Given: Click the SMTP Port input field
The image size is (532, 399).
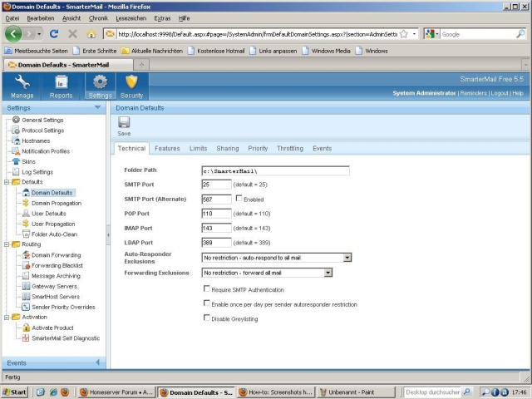Looking at the screenshot, I should (216, 185).
